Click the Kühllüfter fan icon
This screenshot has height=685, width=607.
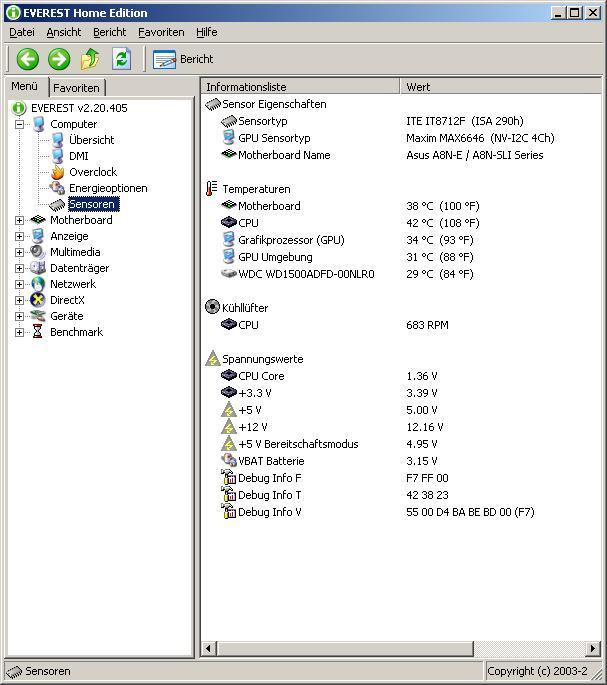[212, 307]
